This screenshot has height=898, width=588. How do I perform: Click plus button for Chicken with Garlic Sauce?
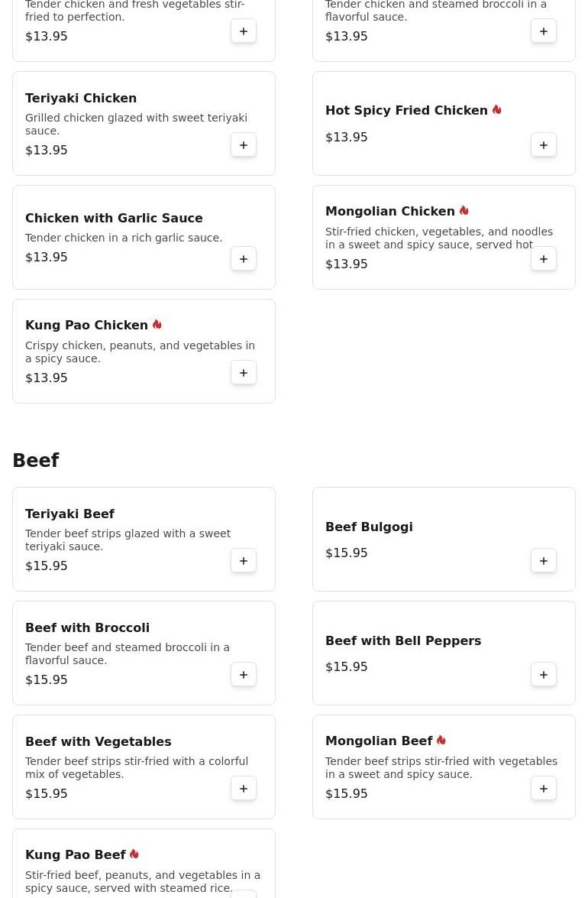(x=243, y=259)
